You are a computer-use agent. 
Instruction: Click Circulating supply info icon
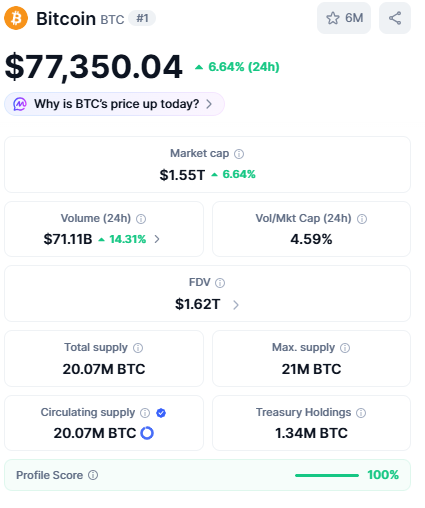[x=145, y=413]
